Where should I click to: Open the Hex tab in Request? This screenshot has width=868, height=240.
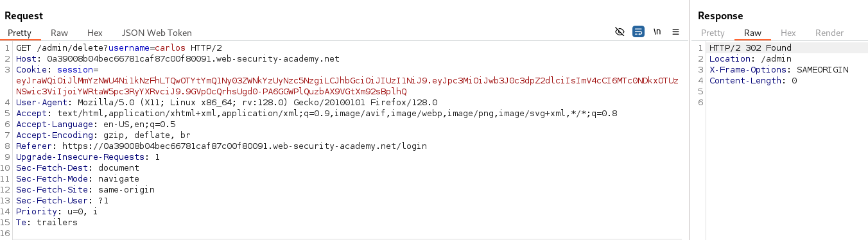95,33
